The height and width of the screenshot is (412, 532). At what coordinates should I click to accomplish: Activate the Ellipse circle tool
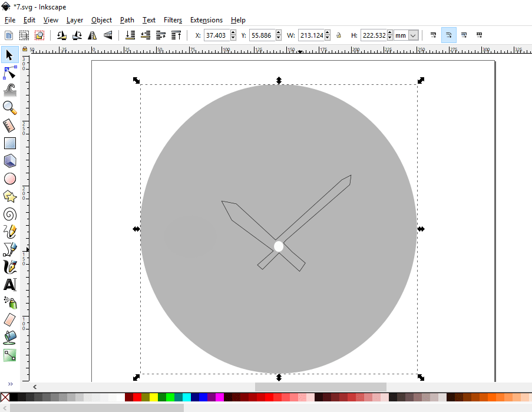pos(10,179)
